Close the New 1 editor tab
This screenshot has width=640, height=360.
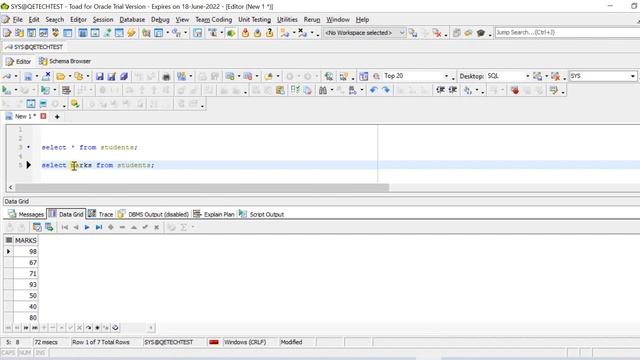point(43,116)
